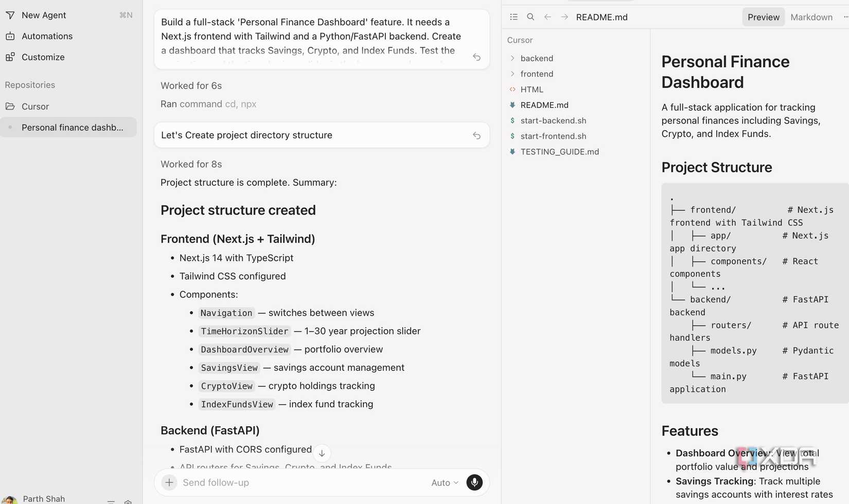Toggle the file list outline icon
This screenshot has height=504, width=849.
point(514,17)
